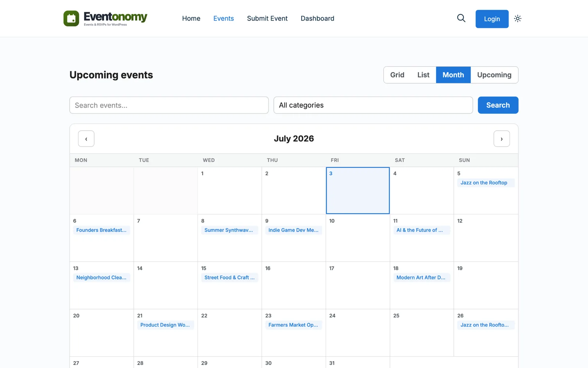The image size is (588, 368).
Task: Switch to Grid view
Action: [x=397, y=75]
